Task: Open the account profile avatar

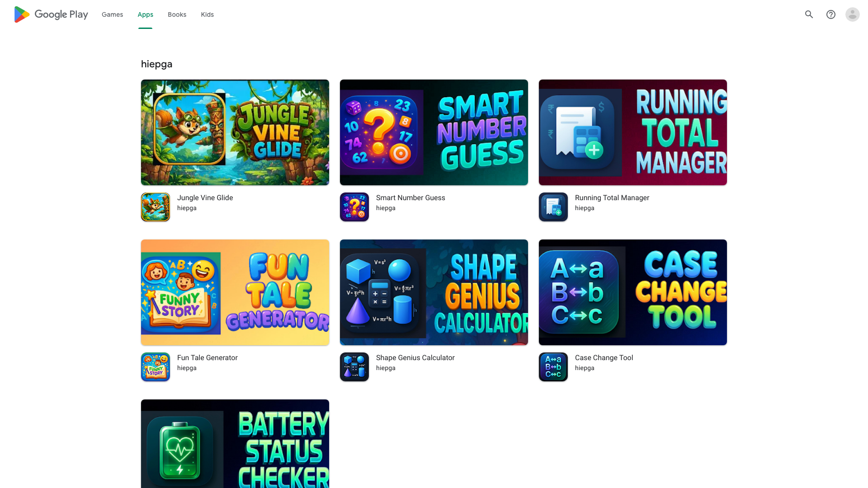Action: [x=853, y=14]
